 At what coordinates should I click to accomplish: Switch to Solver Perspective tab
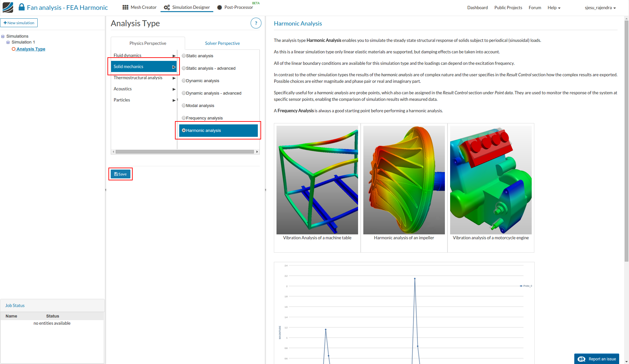[222, 43]
